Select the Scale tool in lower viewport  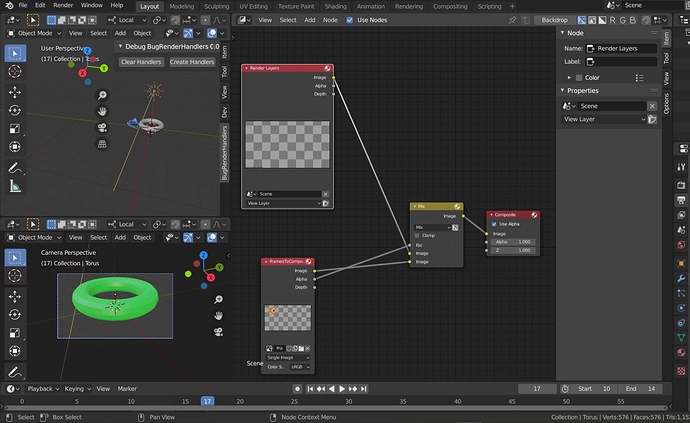pos(15,333)
